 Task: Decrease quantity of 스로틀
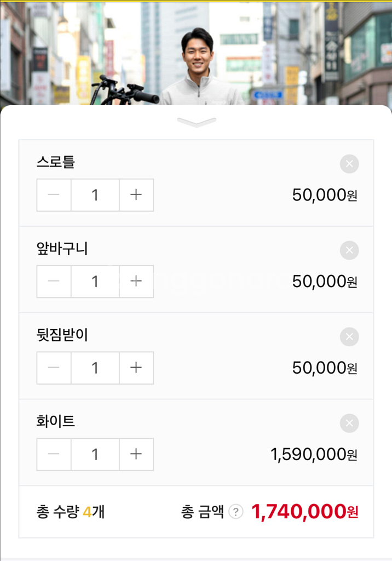point(54,195)
